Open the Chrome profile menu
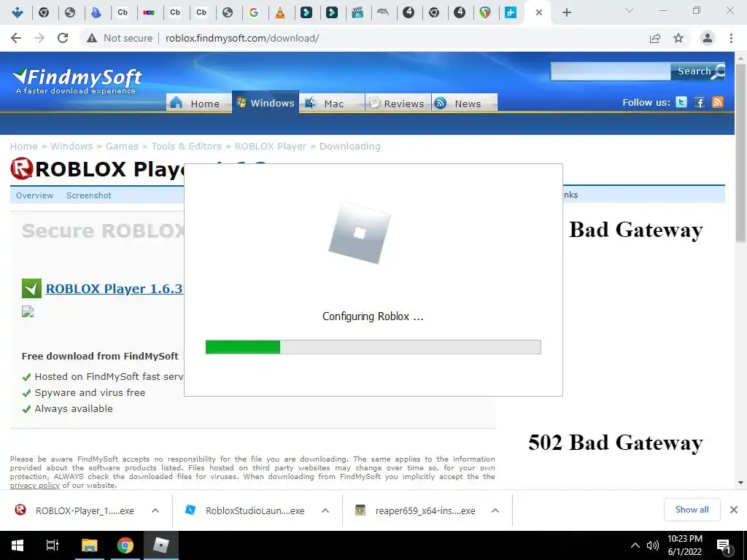This screenshot has width=747, height=560. point(708,38)
